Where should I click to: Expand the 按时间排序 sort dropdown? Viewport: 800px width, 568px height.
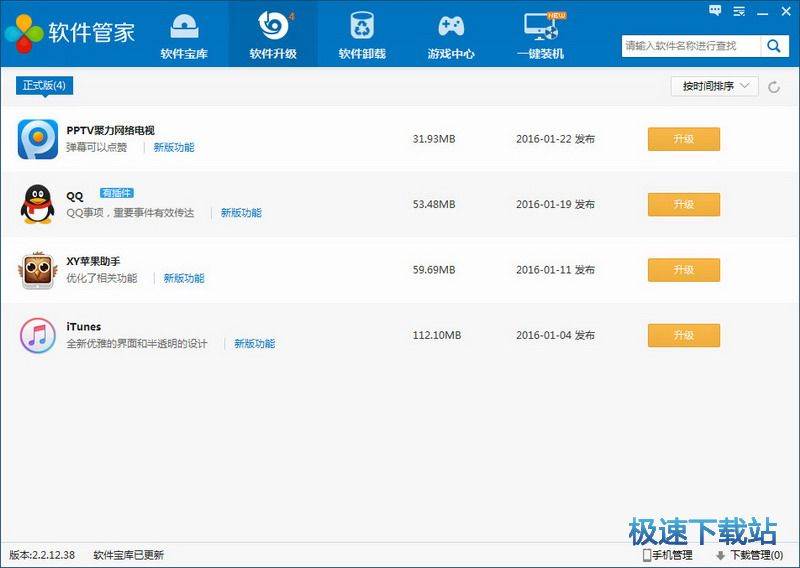coord(714,87)
